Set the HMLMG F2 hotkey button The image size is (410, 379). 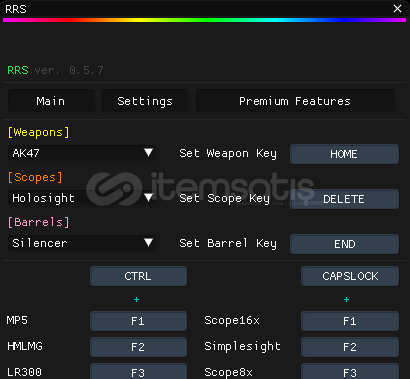click(138, 347)
